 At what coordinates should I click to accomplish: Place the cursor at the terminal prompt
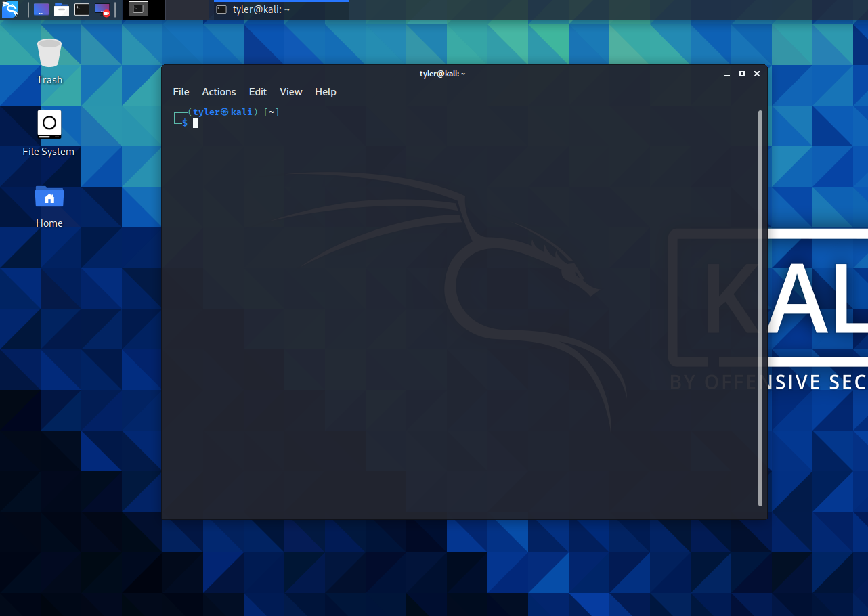tap(196, 123)
